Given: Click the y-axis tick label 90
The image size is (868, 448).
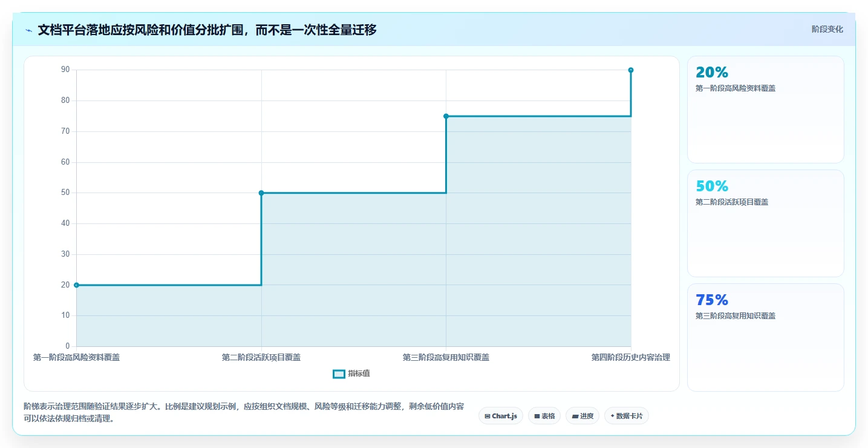Looking at the screenshot, I should (65, 70).
